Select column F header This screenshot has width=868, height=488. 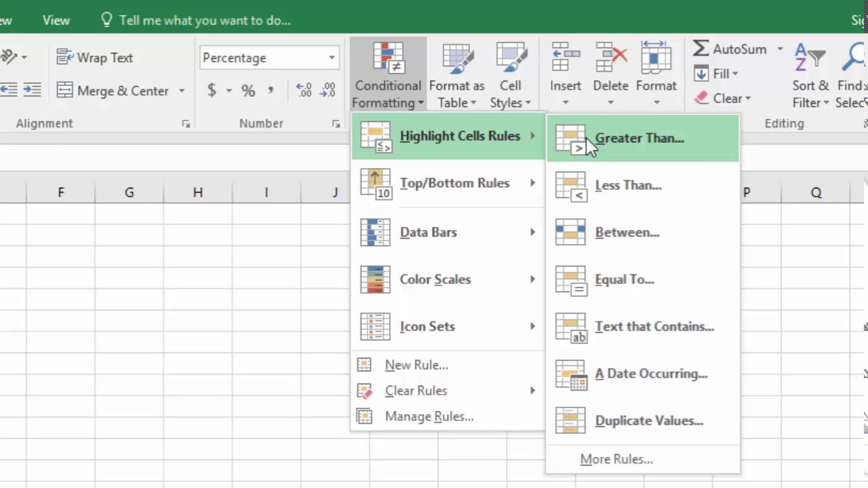click(x=61, y=193)
